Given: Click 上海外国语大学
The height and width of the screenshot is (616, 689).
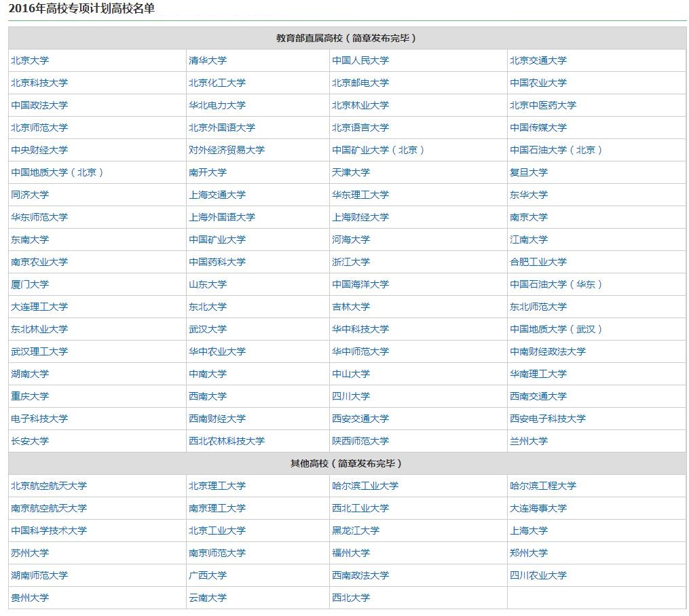Looking at the screenshot, I should click(x=222, y=217).
